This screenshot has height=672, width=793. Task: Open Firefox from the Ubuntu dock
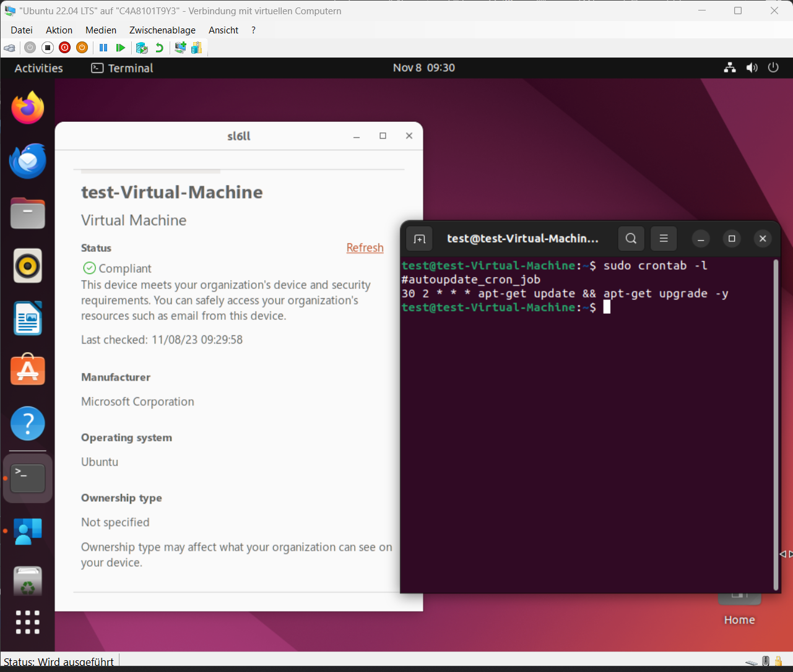tap(28, 108)
